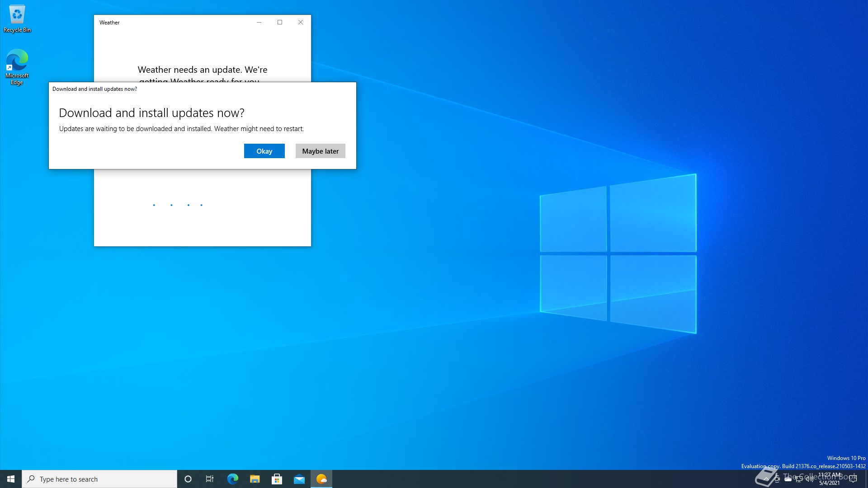This screenshot has width=868, height=488.
Task: Maximize the Weather window
Action: [280, 22]
